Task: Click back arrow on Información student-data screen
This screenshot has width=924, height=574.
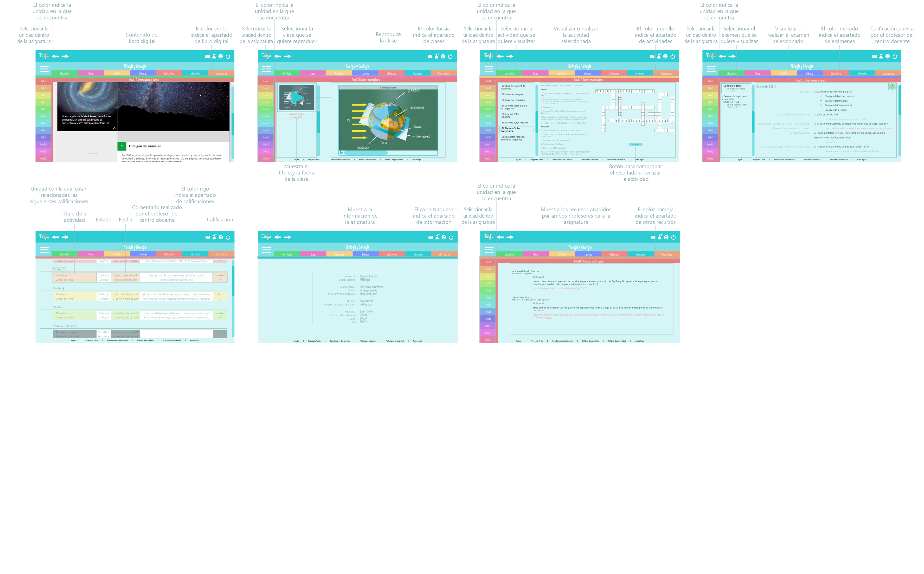Action: (278, 237)
